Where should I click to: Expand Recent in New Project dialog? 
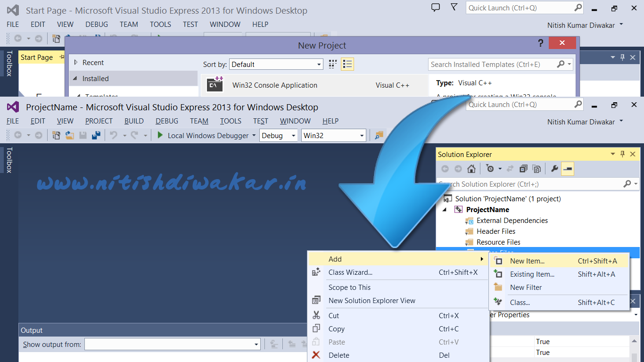75,62
